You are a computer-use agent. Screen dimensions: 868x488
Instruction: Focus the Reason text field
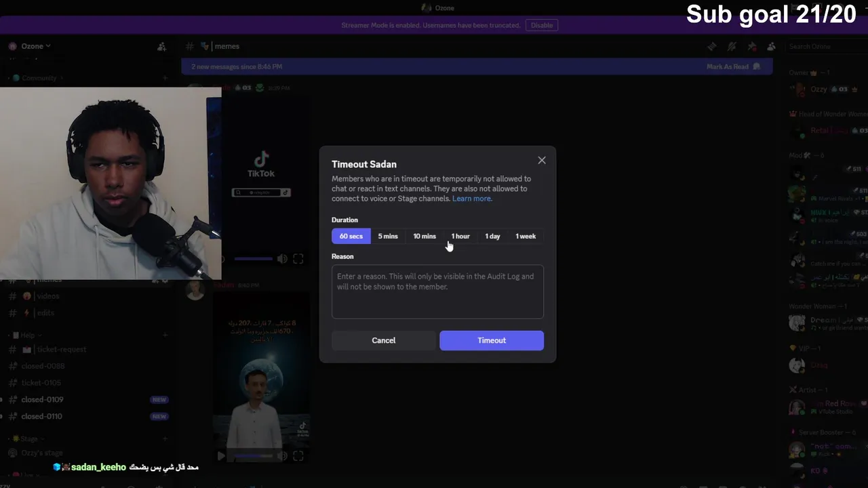point(437,291)
